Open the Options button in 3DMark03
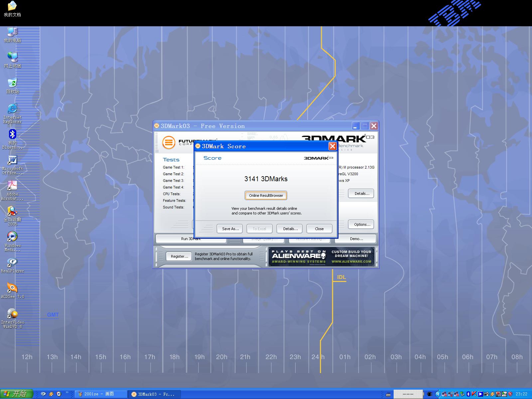Screen dimensions: 532x399 click(362, 224)
